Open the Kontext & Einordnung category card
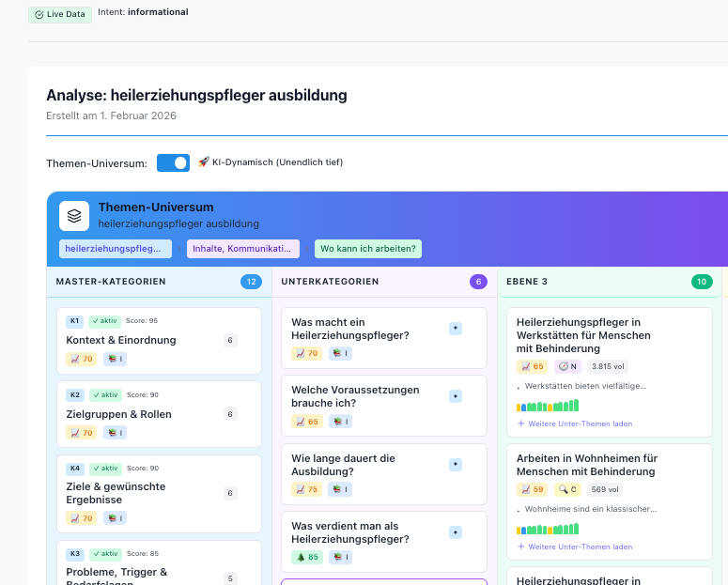 (160, 341)
